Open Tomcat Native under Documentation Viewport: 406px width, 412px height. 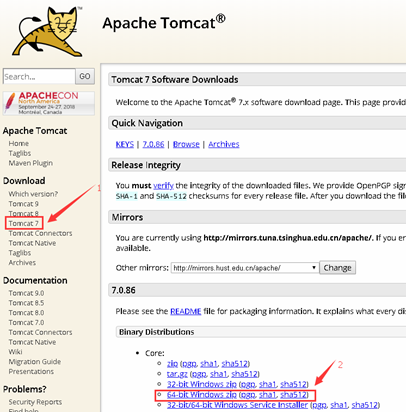tap(32, 342)
